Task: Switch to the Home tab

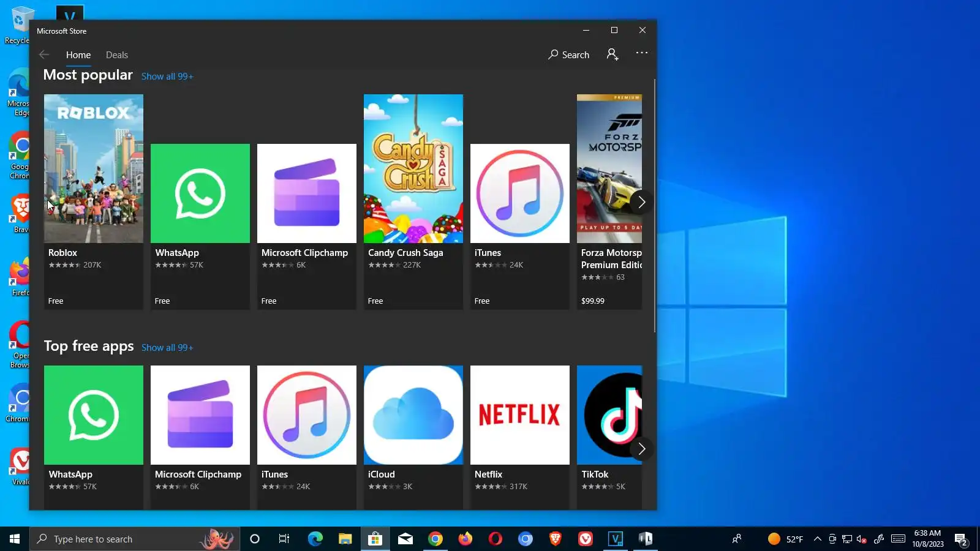Action: click(x=78, y=55)
